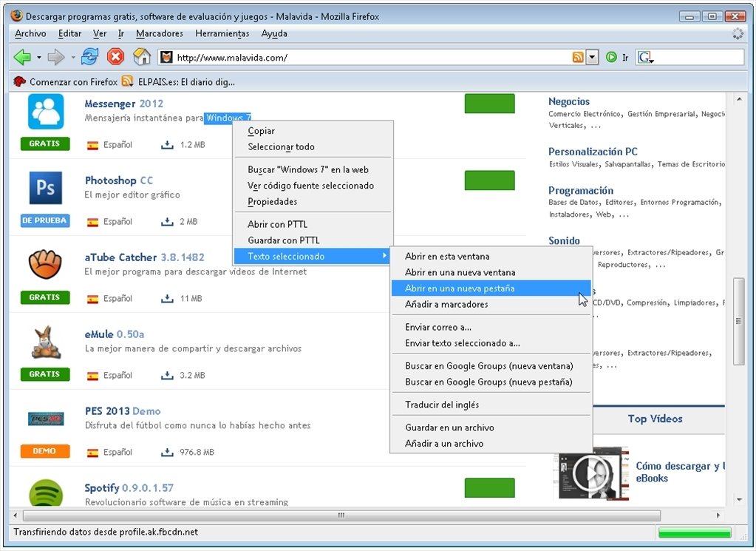Click the DE PRUEBA badge

coord(45,220)
